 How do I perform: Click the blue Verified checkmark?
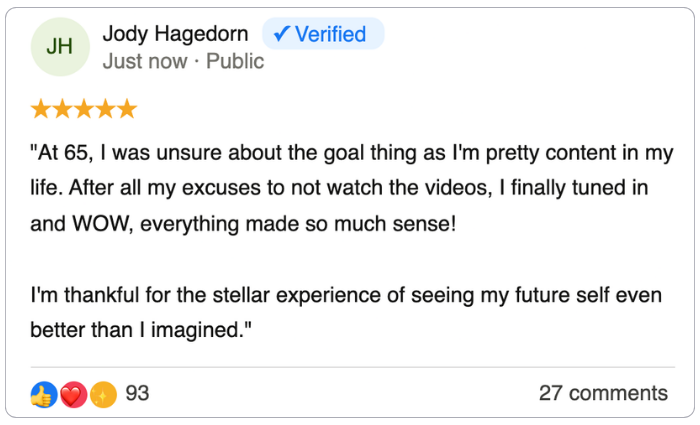click(x=282, y=34)
